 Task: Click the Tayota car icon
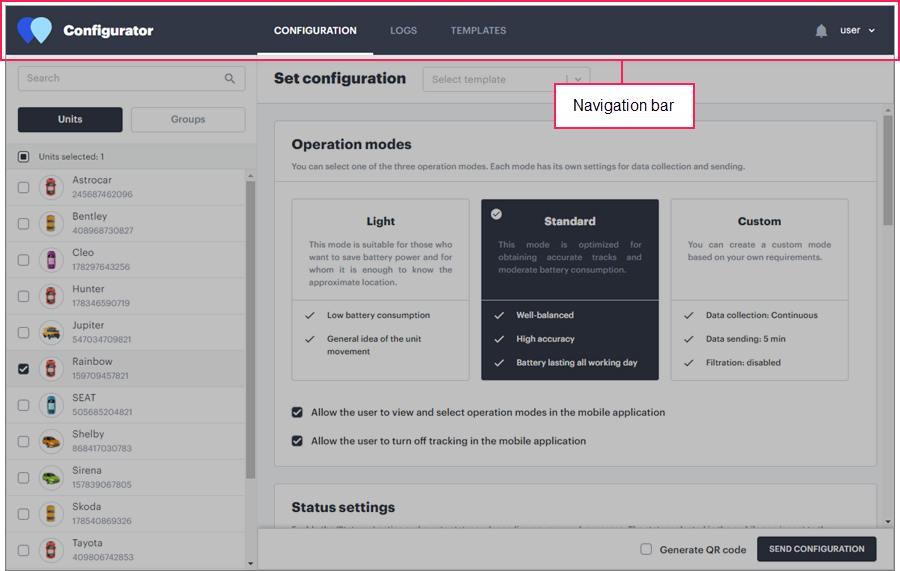tap(51, 550)
